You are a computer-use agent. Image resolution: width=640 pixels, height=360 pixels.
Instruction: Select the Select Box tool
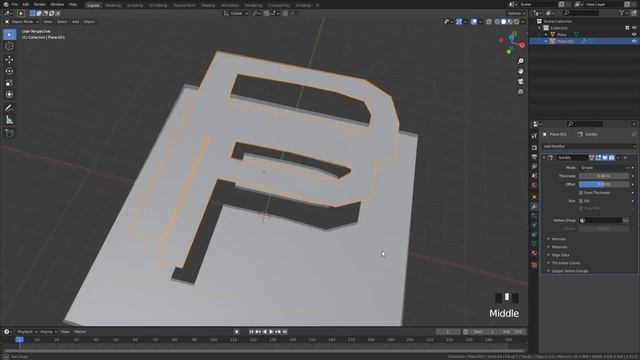pos(9,35)
